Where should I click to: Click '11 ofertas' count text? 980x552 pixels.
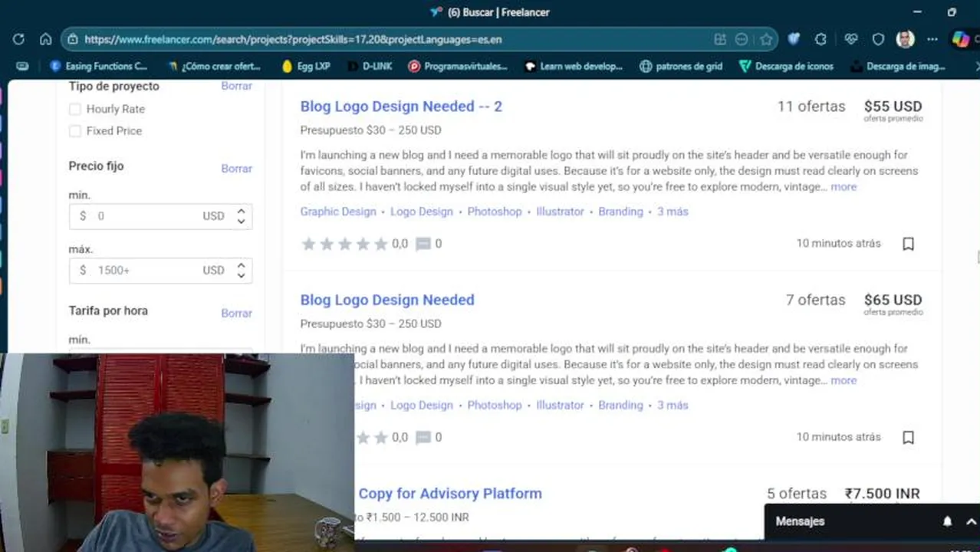[811, 107]
